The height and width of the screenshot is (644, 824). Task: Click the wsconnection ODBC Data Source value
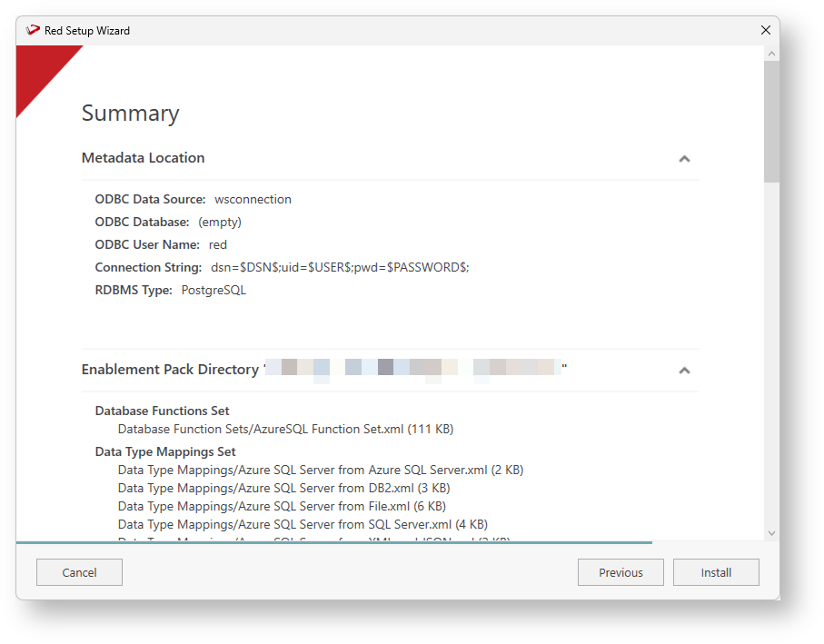pos(253,199)
